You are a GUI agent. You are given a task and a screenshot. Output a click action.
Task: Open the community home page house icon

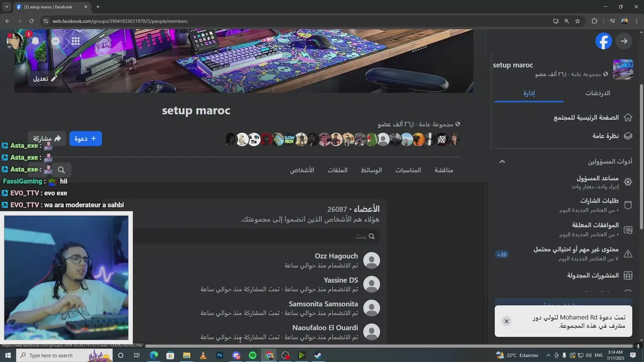click(x=628, y=118)
